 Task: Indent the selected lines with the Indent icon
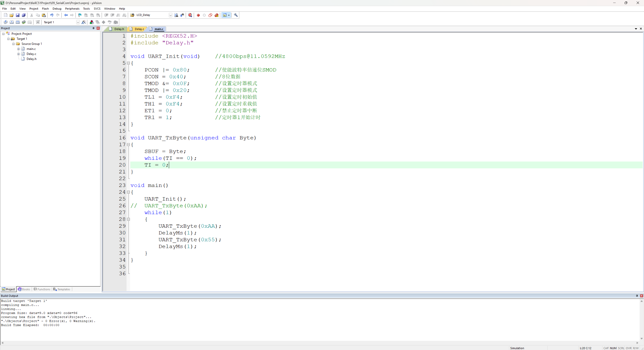[x=106, y=15]
